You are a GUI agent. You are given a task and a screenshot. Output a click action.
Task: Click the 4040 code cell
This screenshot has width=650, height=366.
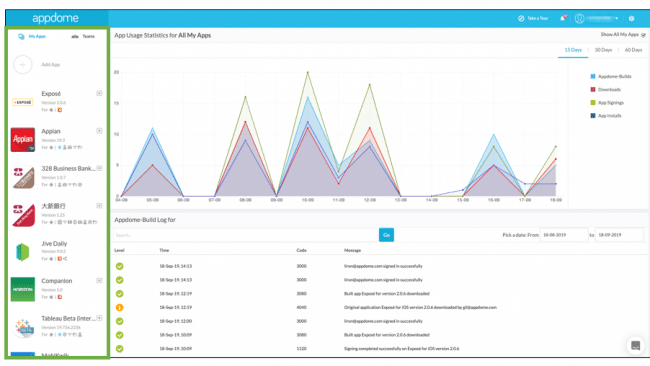pyautogui.click(x=301, y=308)
